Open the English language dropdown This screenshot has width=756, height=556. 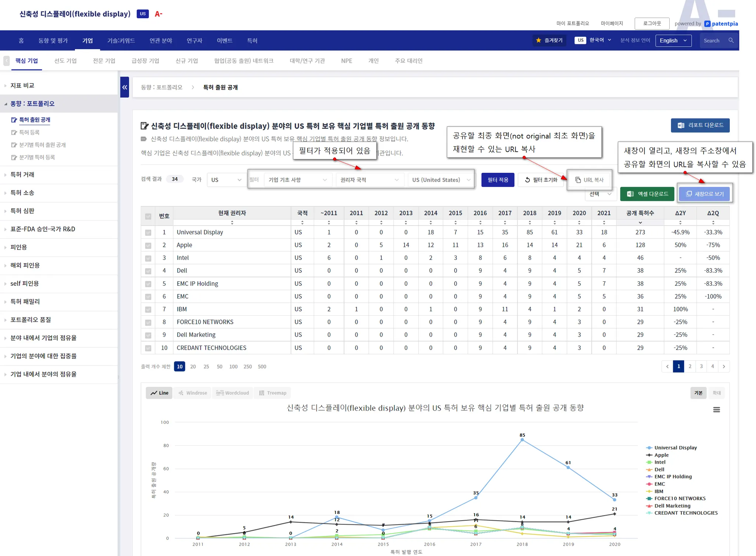(673, 41)
